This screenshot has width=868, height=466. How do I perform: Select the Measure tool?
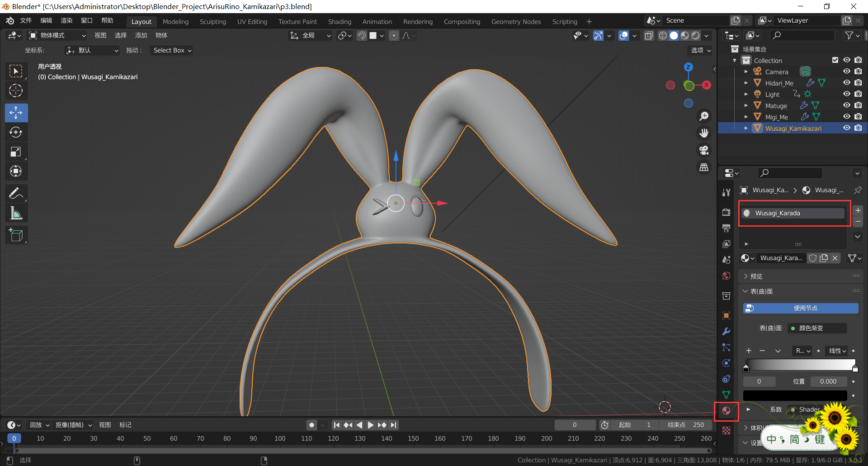16,213
